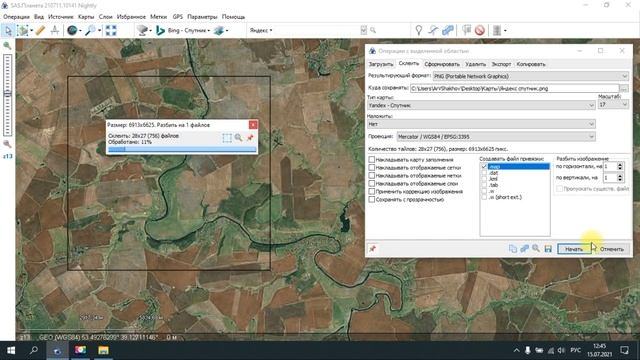Click the magnifier go-to icon in toolbar
Screen dimensions: 640x360
89,30
